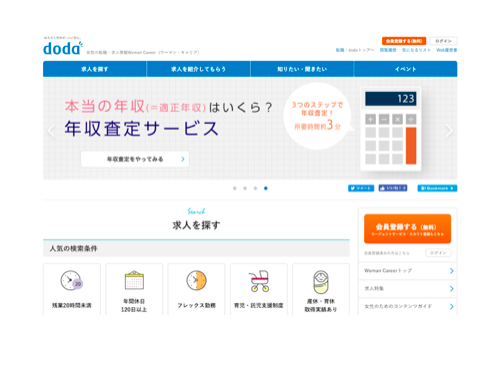Select the 育児・託児支援制度 label
Image resolution: width=494 pixels, height=371 pixels.
259,305
